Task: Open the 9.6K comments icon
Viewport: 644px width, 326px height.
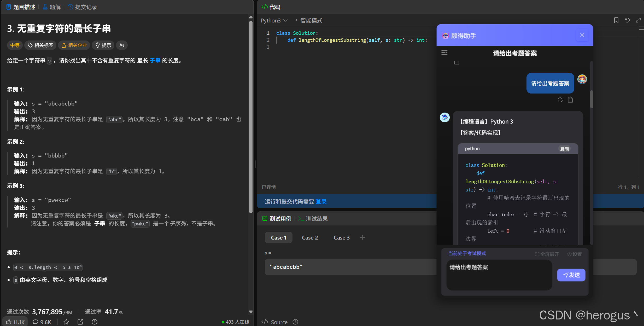Action: pyautogui.click(x=42, y=322)
